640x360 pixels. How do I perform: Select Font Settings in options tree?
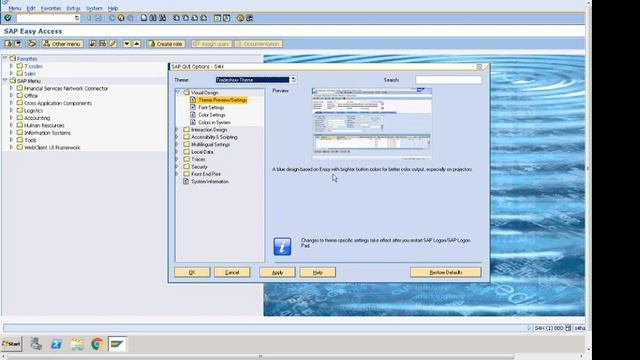pyautogui.click(x=211, y=107)
